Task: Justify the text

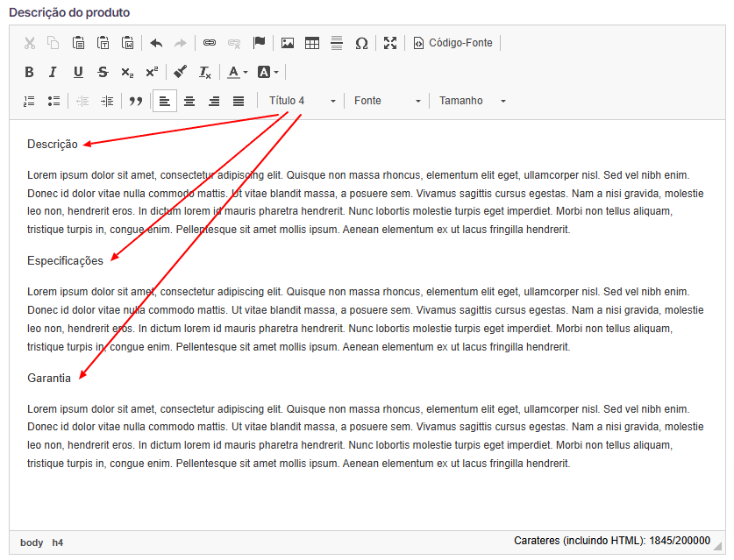Action: [239, 101]
